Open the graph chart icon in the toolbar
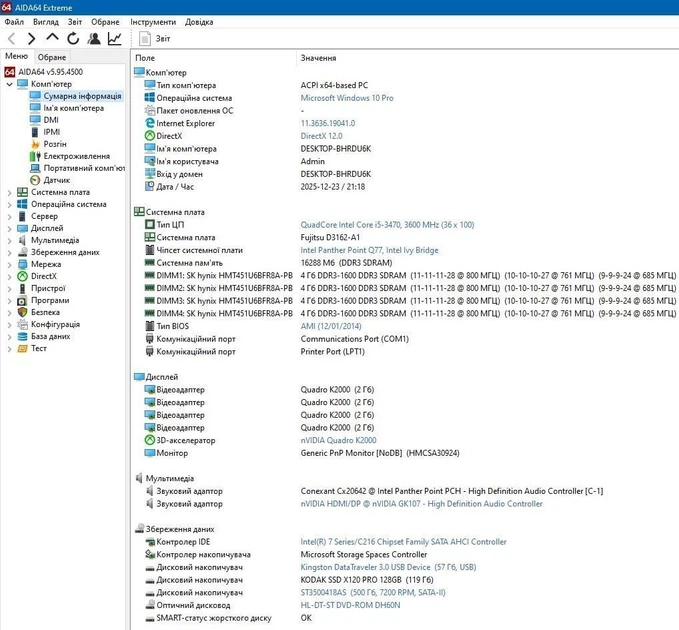This screenshot has height=630, width=679. click(114, 39)
